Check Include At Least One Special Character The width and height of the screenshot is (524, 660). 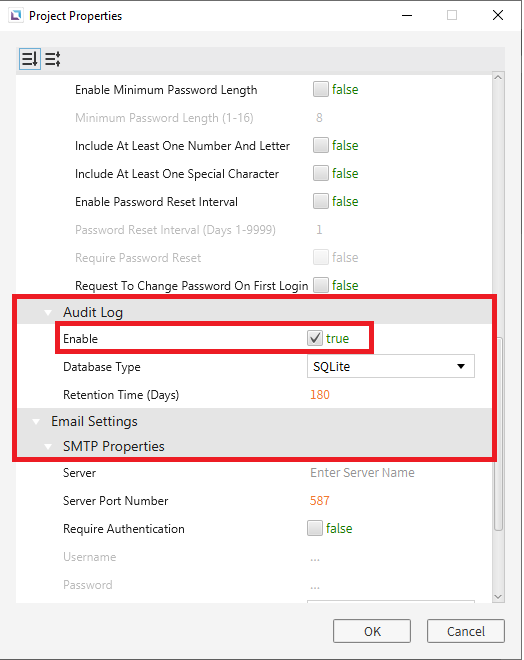(x=321, y=173)
